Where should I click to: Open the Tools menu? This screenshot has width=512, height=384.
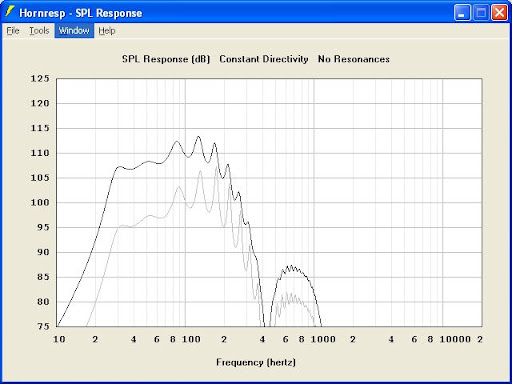(39, 31)
